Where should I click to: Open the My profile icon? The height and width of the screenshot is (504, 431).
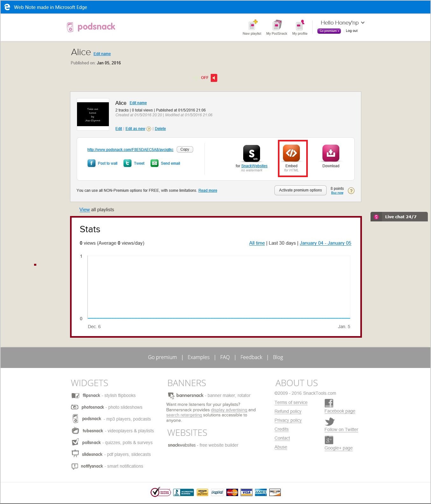pyautogui.click(x=300, y=25)
